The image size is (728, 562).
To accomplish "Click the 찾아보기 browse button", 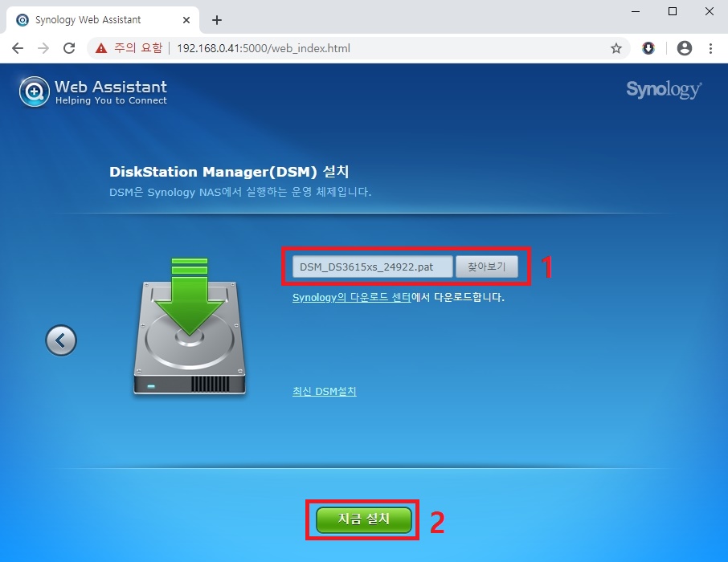I will pos(487,267).
